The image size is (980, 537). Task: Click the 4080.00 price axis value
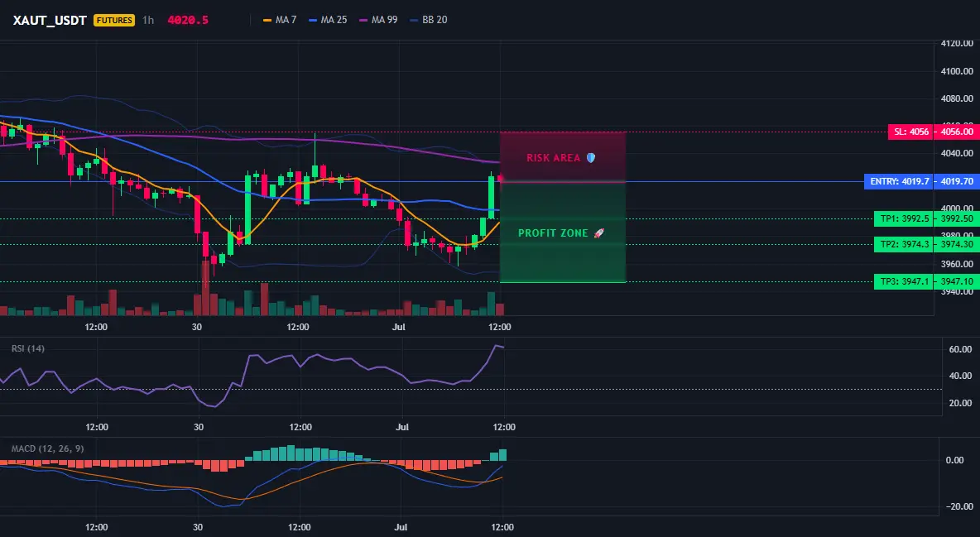click(957, 98)
